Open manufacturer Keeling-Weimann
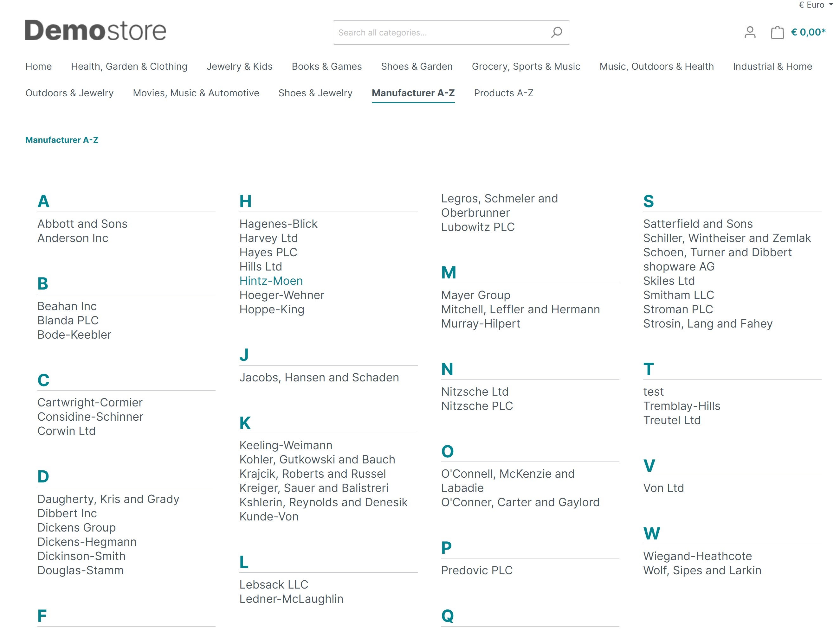 [x=286, y=445]
